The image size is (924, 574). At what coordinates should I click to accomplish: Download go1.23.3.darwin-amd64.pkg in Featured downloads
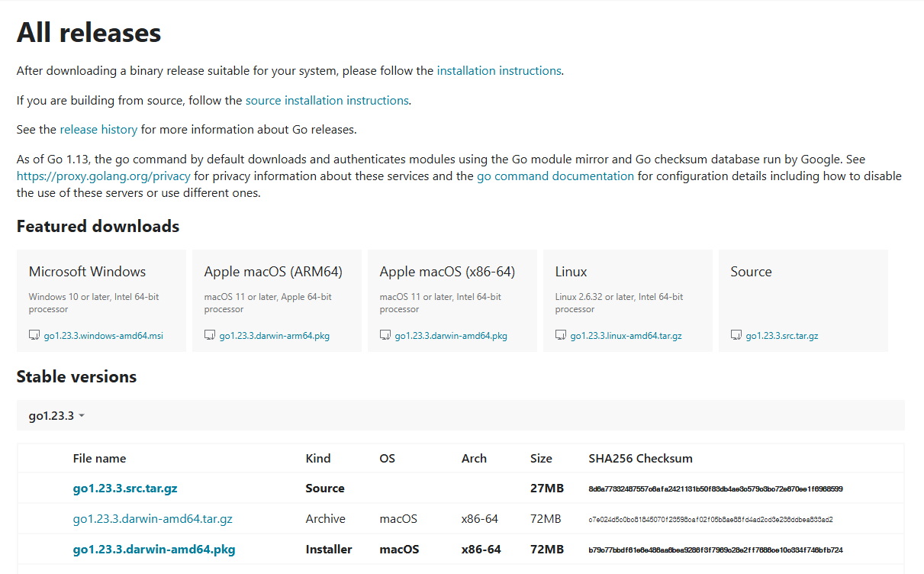click(451, 336)
